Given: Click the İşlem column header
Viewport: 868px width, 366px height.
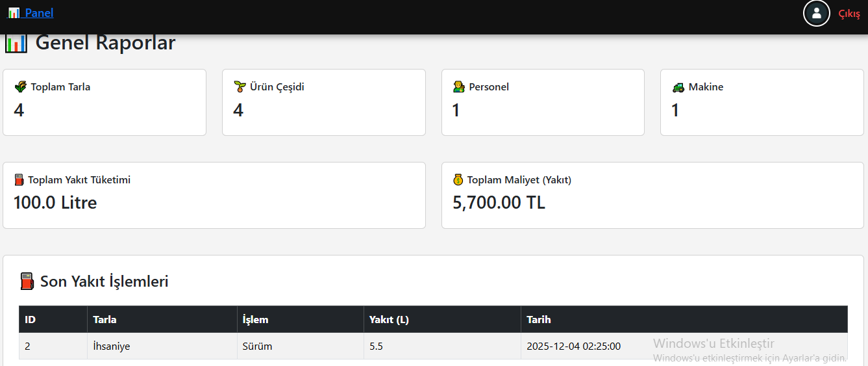Looking at the screenshot, I should [255, 319].
